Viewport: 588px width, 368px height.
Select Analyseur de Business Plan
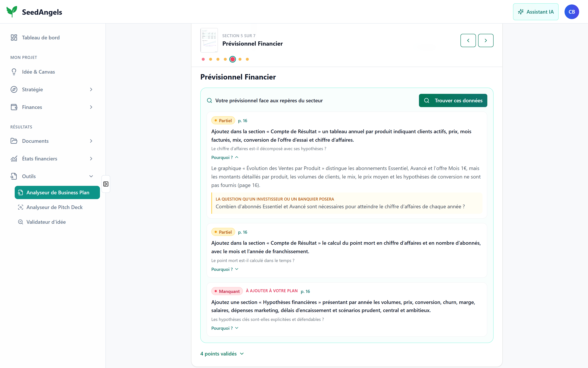tap(57, 192)
